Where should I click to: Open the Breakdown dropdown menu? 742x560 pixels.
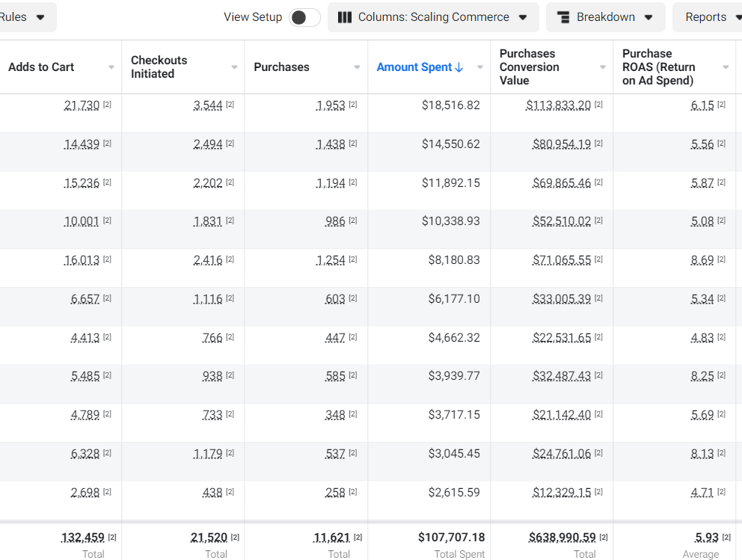click(x=605, y=17)
